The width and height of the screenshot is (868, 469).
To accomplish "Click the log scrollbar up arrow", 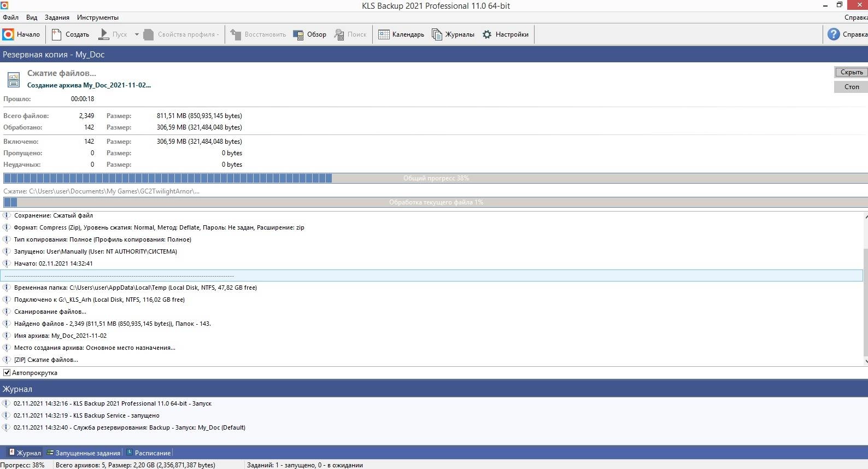I will [865, 217].
